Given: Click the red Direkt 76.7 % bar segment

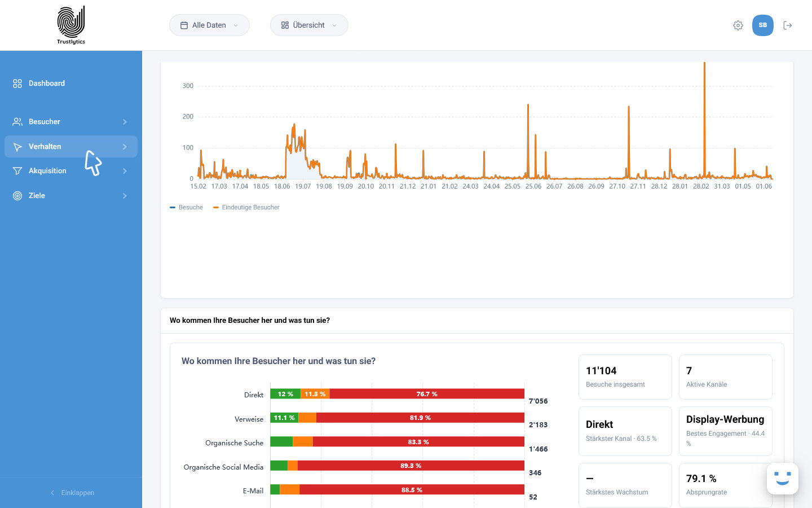Looking at the screenshot, I should point(427,394).
